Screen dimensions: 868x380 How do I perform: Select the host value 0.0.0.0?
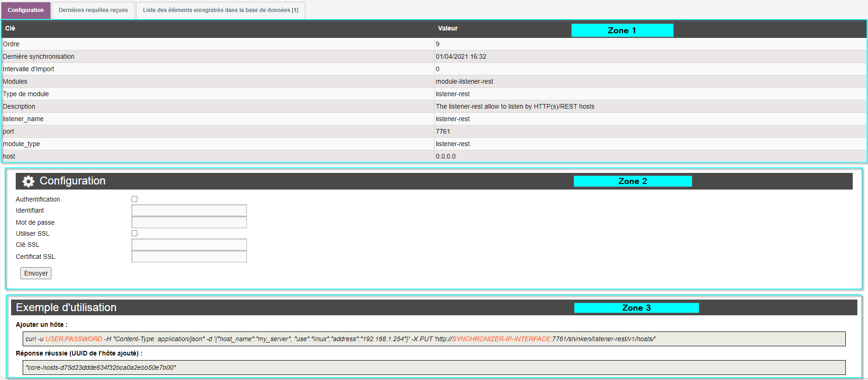(446, 156)
